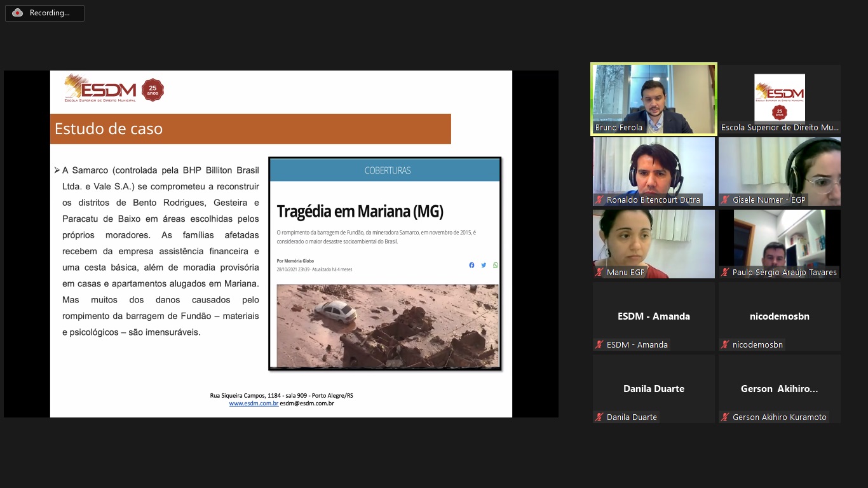Image resolution: width=868 pixels, height=488 pixels.
Task: Click muted mic icon beside Danila Duarte label
Action: pos(599,417)
